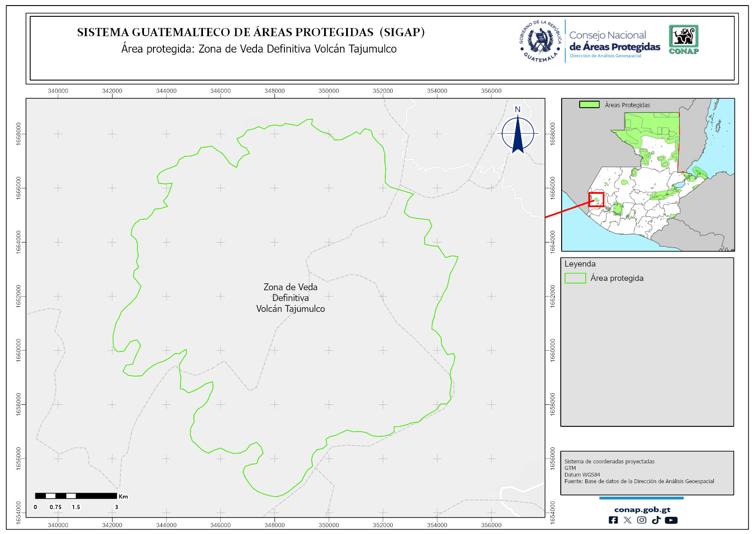Viewport: 756px width, 534px height.
Task: Click the YouTube icon in the footer
Action: (671, 520)
